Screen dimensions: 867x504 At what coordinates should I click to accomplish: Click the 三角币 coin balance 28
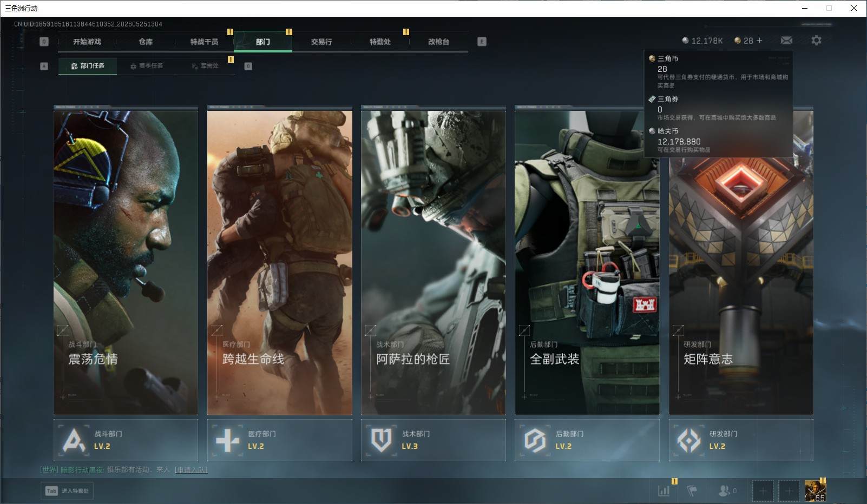pyautogui.click(x=744, y=41)
